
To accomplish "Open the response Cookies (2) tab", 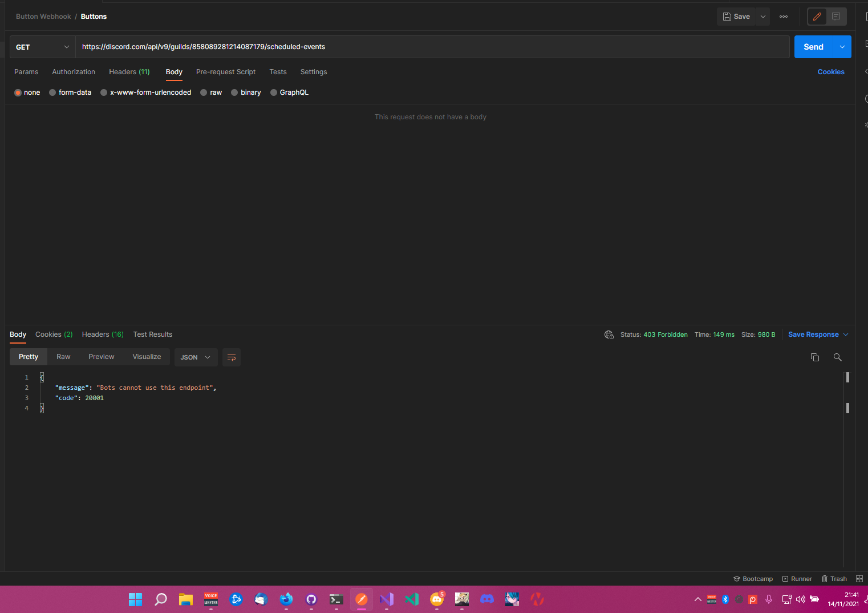I will [x=54, y=334].
